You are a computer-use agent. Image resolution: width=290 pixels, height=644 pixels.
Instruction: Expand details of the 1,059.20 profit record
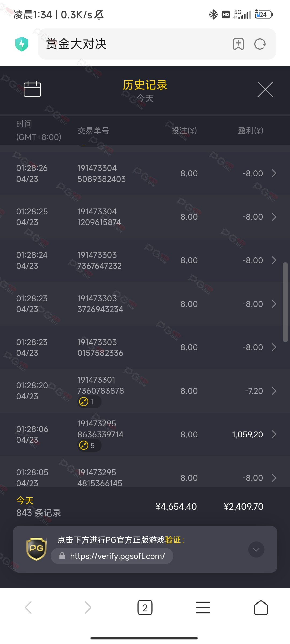pyautogui.click(x=274, y=434)
